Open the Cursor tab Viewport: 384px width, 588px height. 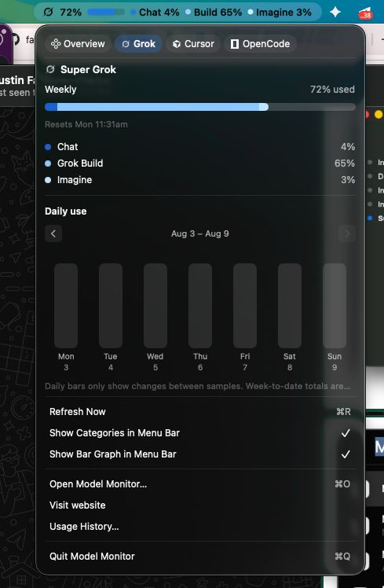pos(193,44)
